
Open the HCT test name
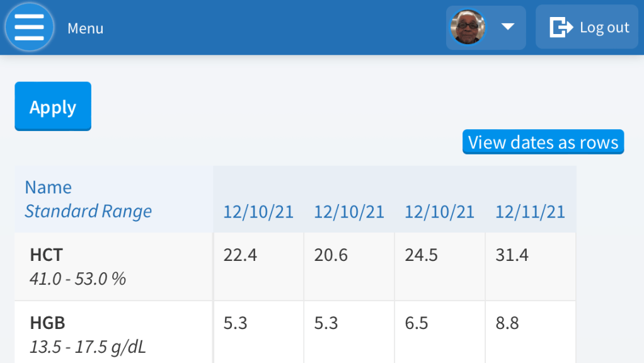point(47,255)
